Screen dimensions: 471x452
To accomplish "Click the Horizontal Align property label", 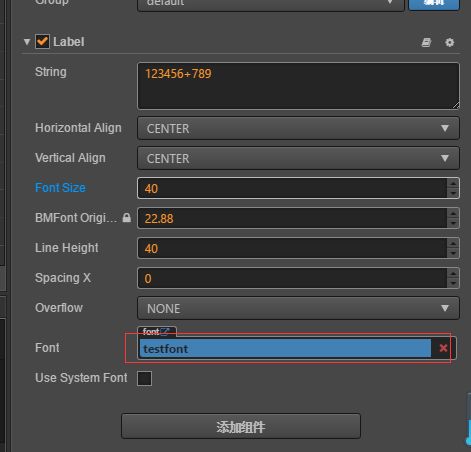I will click(78, 128).
